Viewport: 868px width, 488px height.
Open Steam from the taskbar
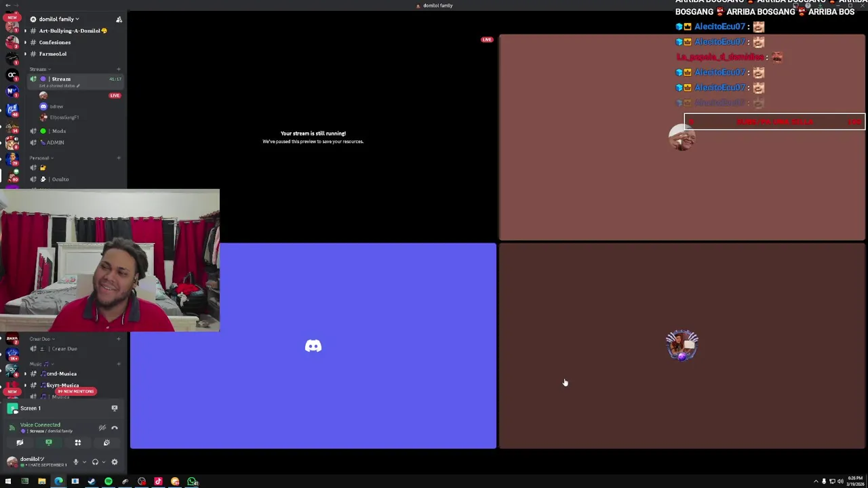point(92,481)
